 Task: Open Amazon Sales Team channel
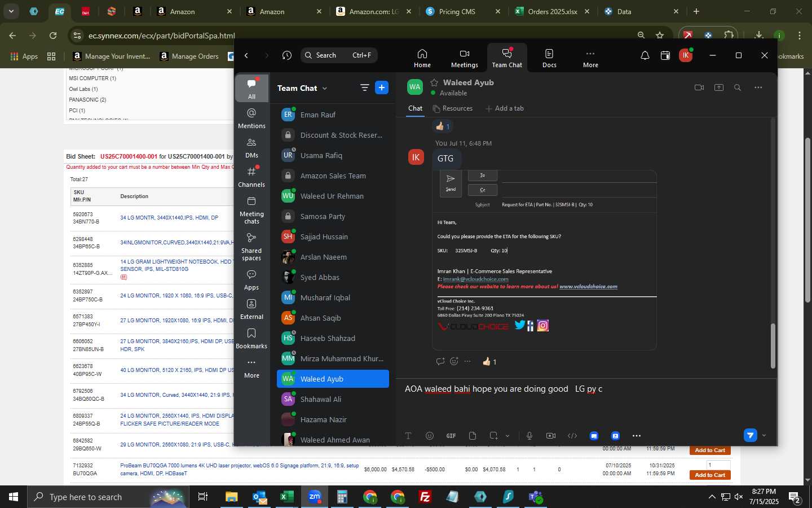tap(333, 176)
